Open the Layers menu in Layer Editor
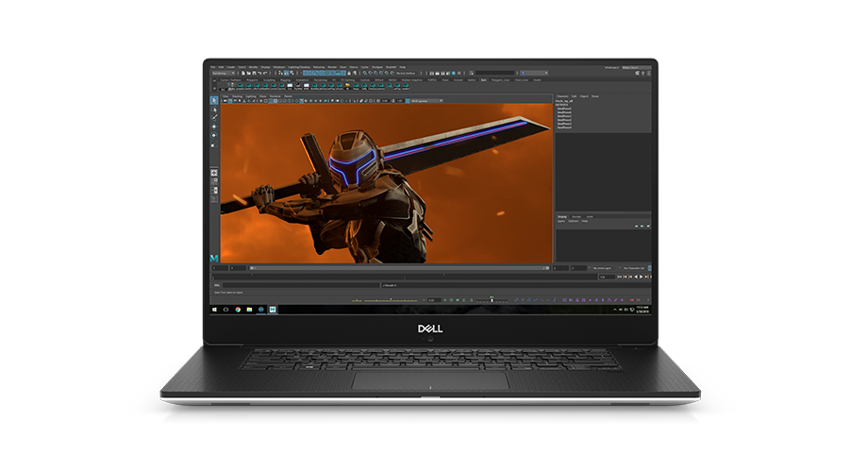 [x=561, y=221]
